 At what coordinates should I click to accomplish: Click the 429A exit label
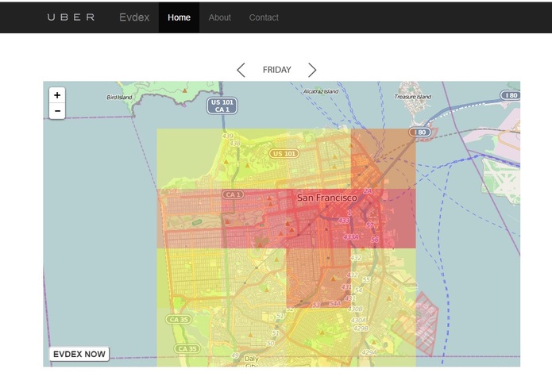(369, 352)
